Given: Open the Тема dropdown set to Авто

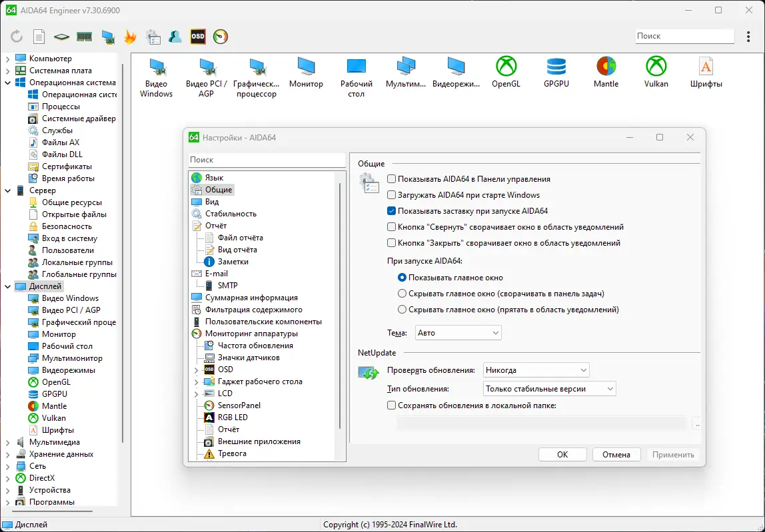Looking at the screenshot, I should pos(458,333).
